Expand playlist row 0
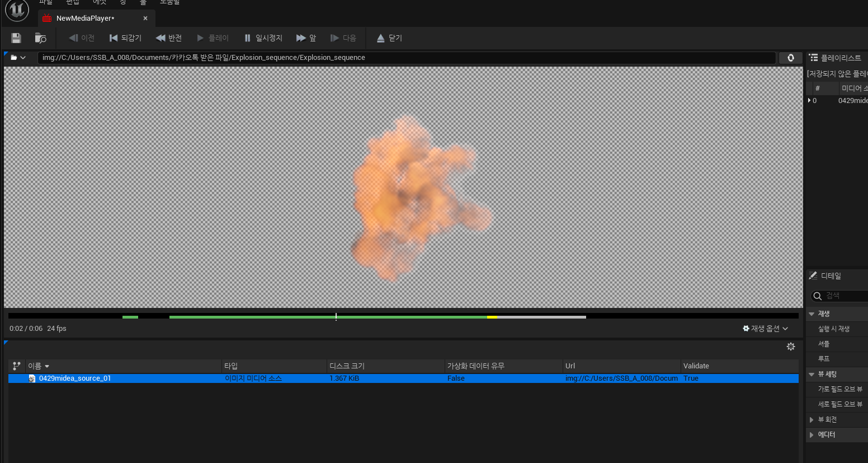 [809, 101]
